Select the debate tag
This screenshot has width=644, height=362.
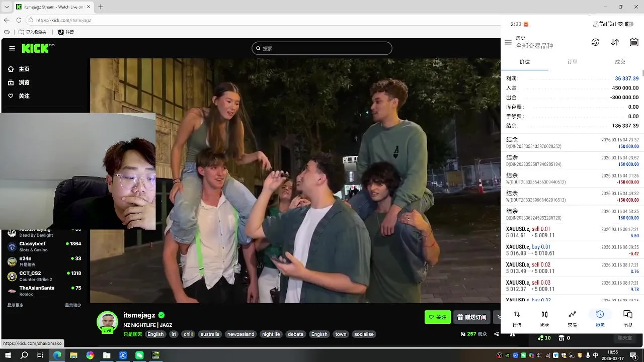[x=295, y=334]
